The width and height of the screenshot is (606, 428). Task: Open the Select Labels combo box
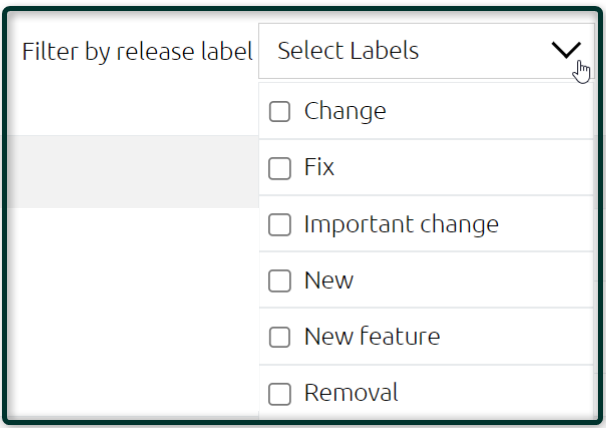pos(426,51)
